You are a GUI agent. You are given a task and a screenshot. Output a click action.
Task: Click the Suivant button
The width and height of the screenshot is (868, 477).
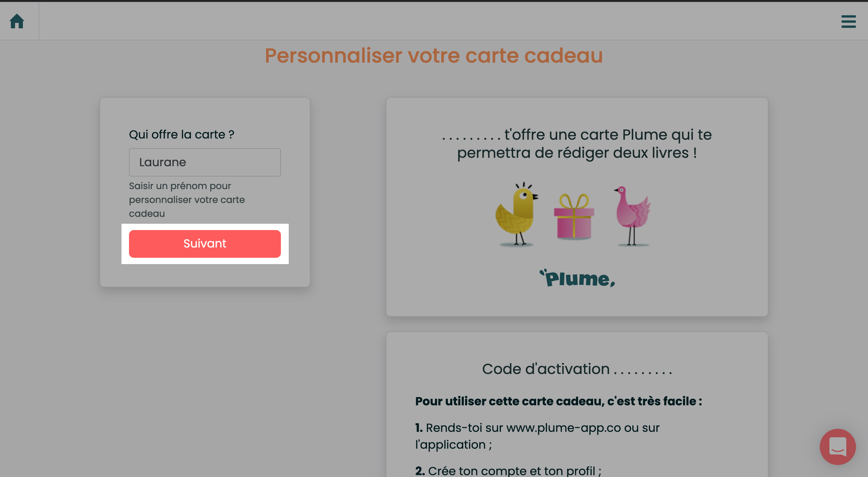(205, 244)
